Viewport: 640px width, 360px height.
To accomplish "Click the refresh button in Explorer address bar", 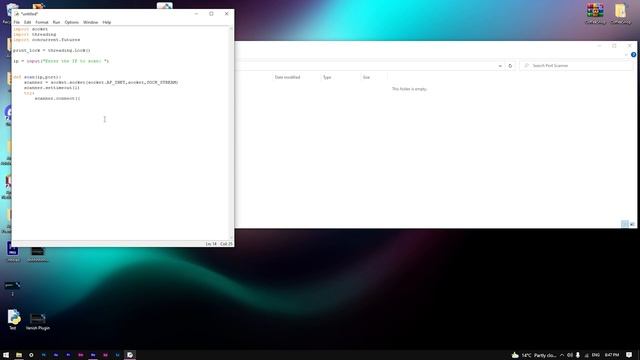I will point(510,66).
